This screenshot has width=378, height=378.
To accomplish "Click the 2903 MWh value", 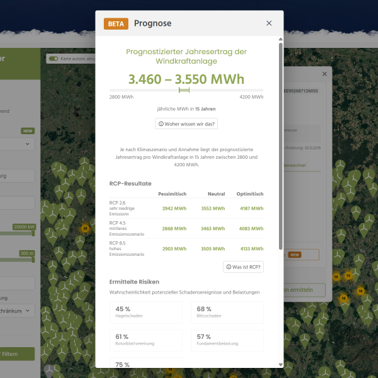I will click(174, 249).
